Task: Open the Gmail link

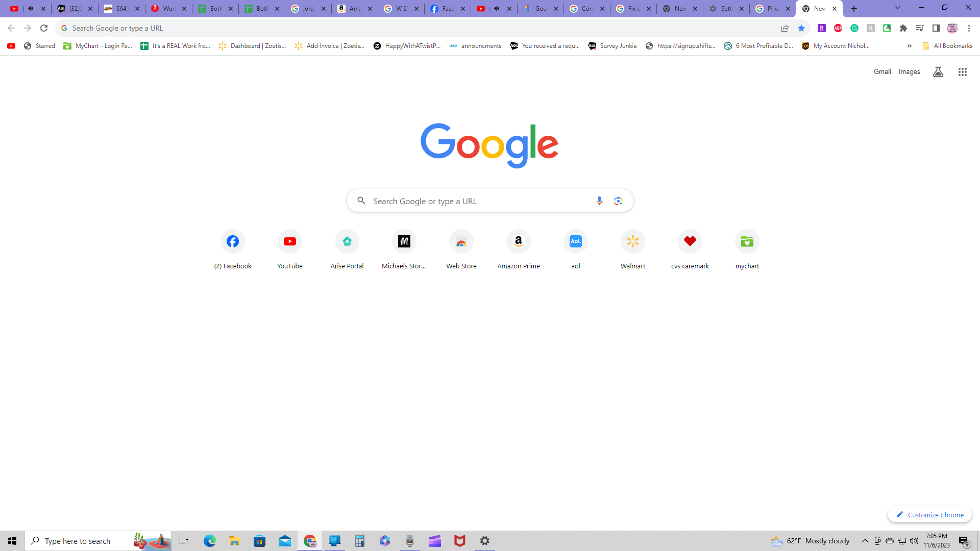Action: coord(882,72)
